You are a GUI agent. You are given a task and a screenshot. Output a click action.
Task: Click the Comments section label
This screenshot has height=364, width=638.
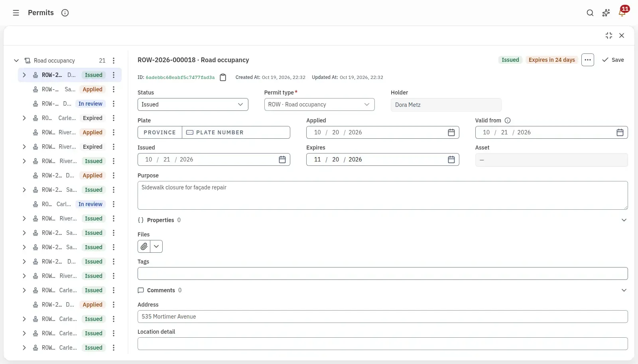point(161,290)
